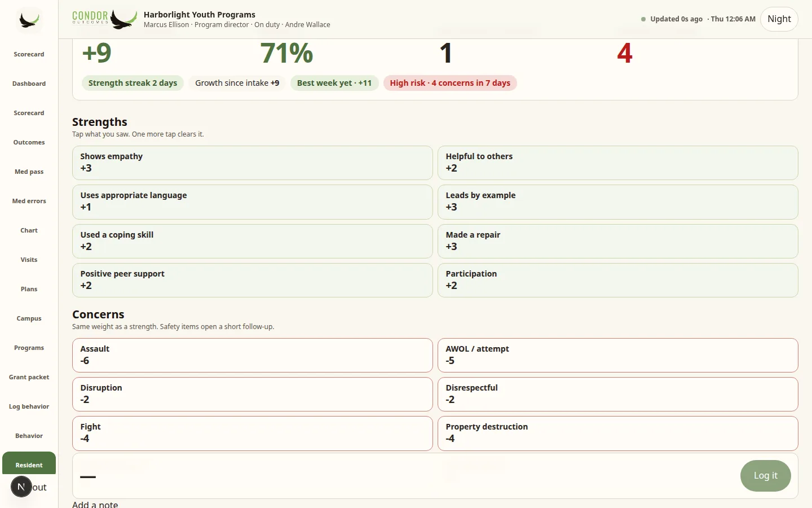Click the Best week yet +11 chip
This screenshot has width=812, height=508.
click(x=334, y=83)
